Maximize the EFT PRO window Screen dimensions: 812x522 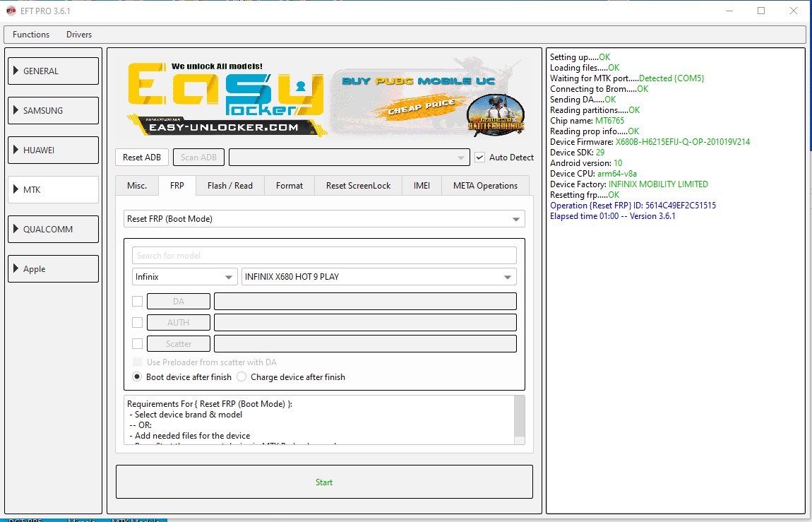point(761,11)
